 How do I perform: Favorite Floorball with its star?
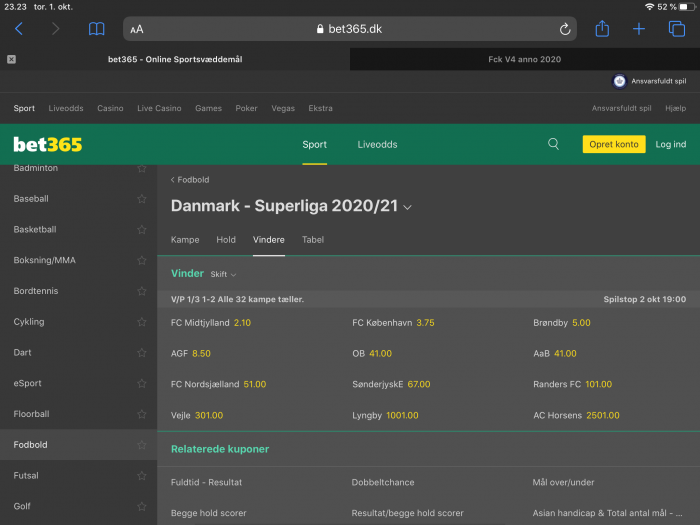click(x=142, y=414)
